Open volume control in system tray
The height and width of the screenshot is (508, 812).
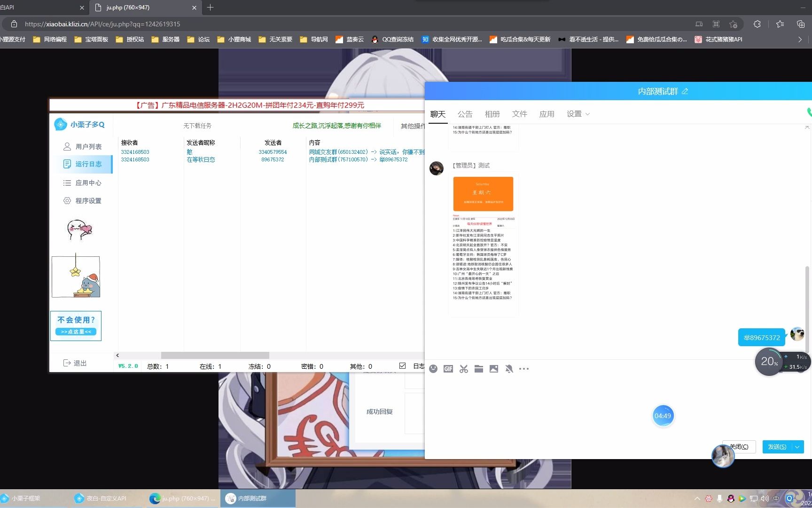tap(765, 499)
